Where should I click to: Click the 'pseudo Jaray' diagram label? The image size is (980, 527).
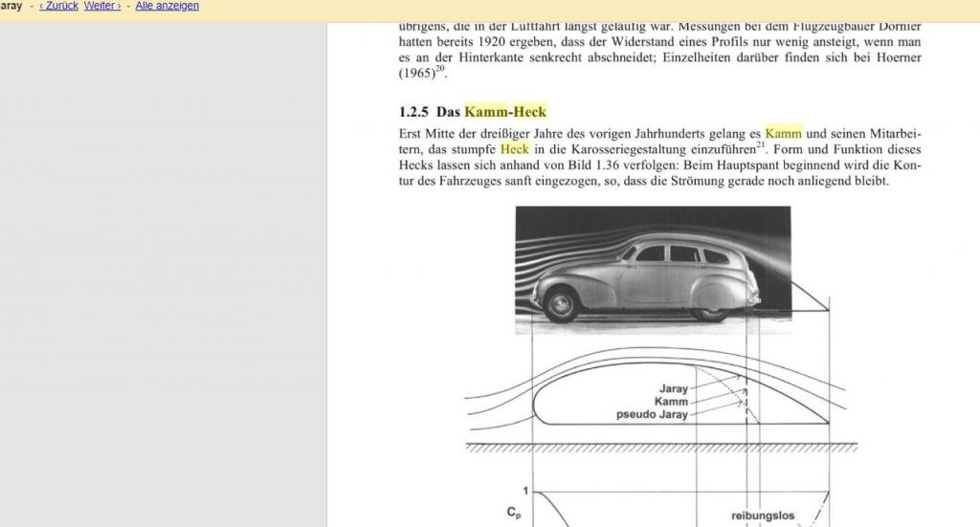click(652, 414)
